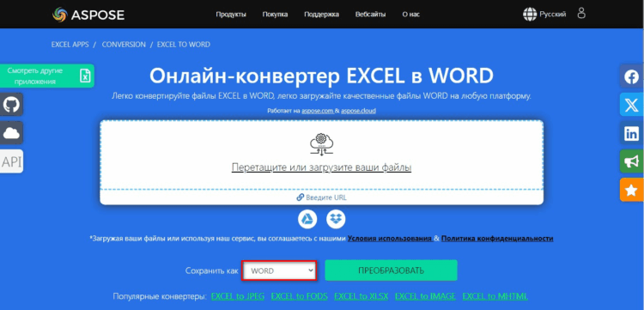Share on X (Twitter)
644x310 pixels.
(x=632, y=105)
